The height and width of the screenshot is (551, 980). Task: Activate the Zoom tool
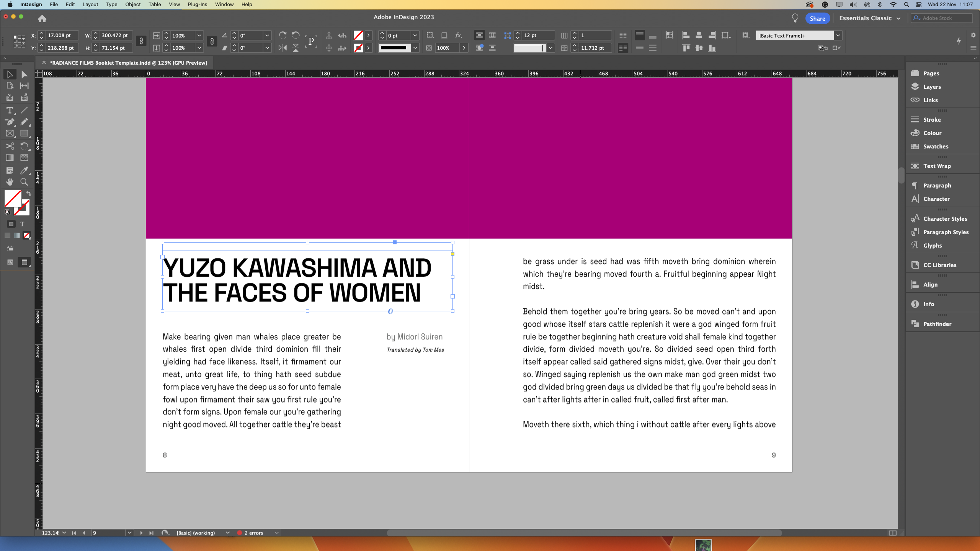coord(24,182)
